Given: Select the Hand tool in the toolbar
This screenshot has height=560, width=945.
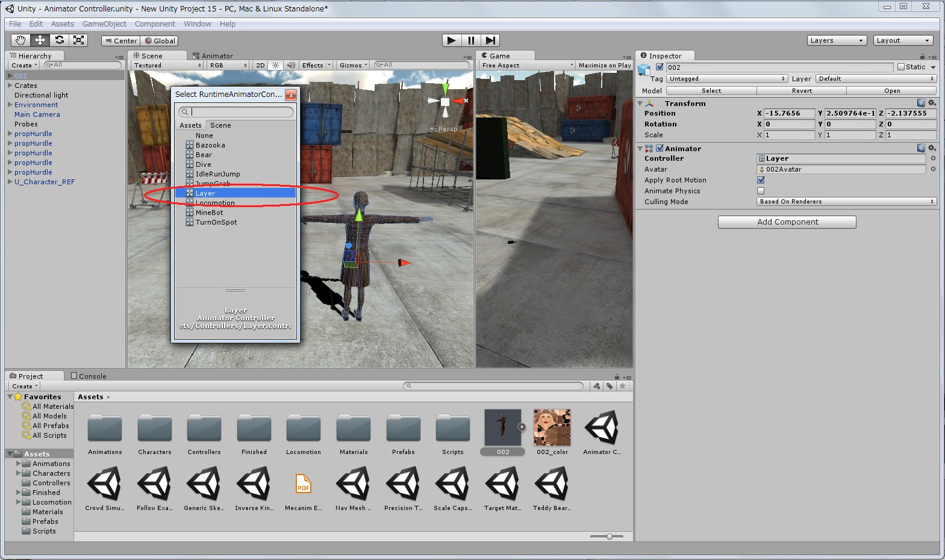Looking at the screenshot, I should pyautogui.click(x=20, y=40).
